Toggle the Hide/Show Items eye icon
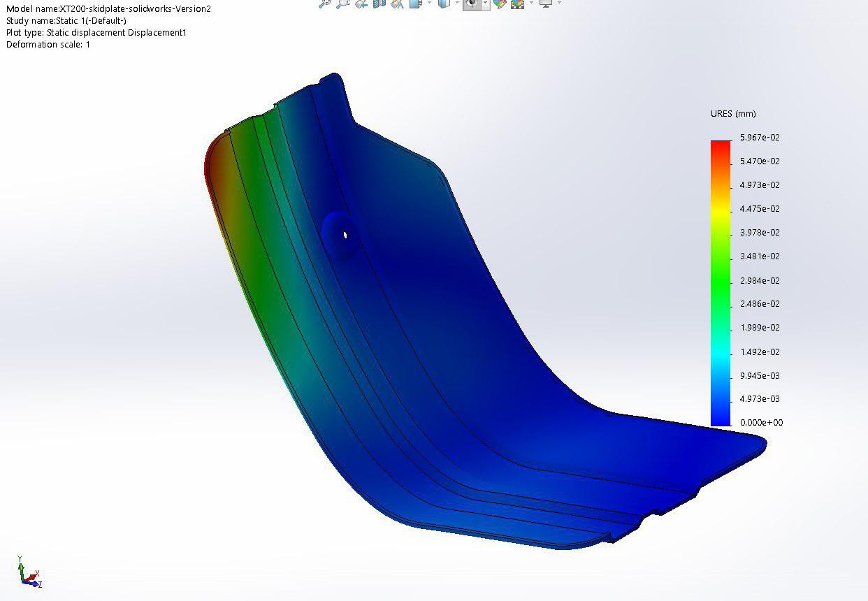The image size is (868, 601). click(472, 3)
